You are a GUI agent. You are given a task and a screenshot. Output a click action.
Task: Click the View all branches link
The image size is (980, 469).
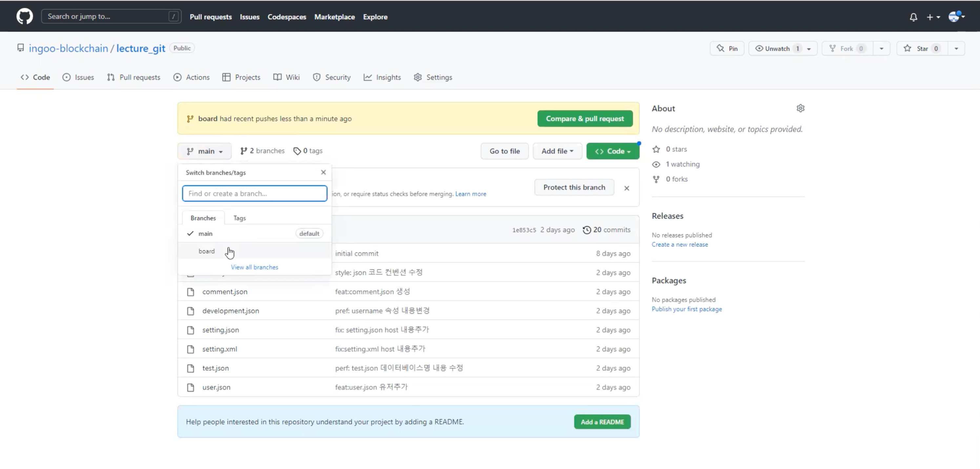pyautogui.click(x=254, y=267)
